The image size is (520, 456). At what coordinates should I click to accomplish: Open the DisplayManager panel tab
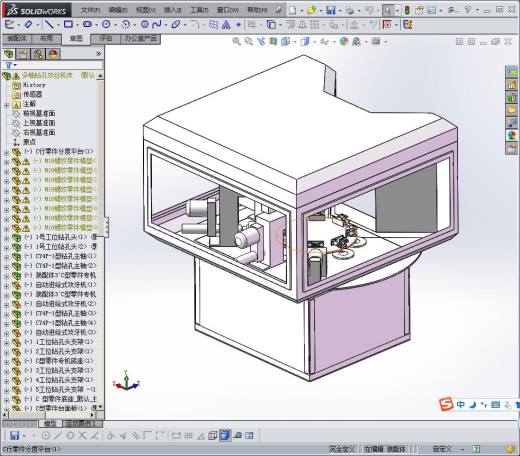point(53,54)
